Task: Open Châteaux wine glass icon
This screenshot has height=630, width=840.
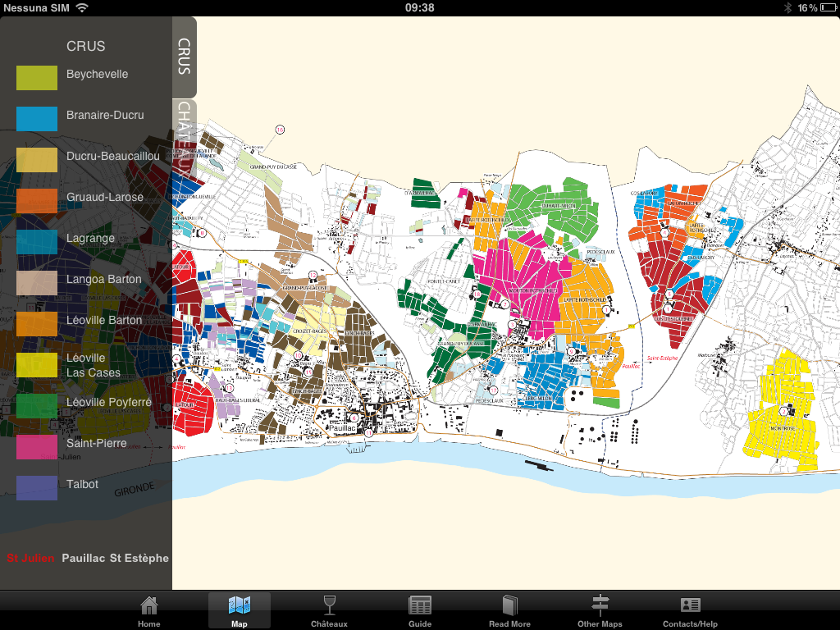Action: [x=329, y=606]
